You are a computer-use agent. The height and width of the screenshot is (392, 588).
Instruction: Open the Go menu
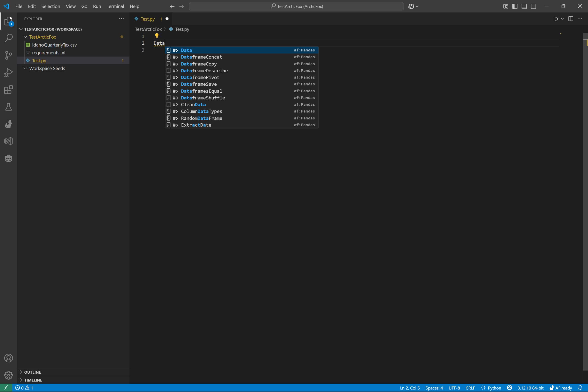84,6
